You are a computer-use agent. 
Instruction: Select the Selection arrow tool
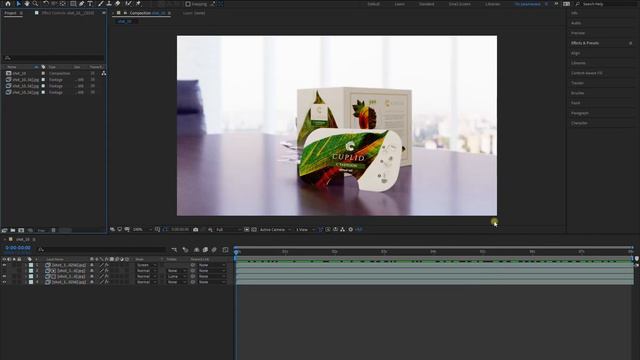(x=18, y=4)
